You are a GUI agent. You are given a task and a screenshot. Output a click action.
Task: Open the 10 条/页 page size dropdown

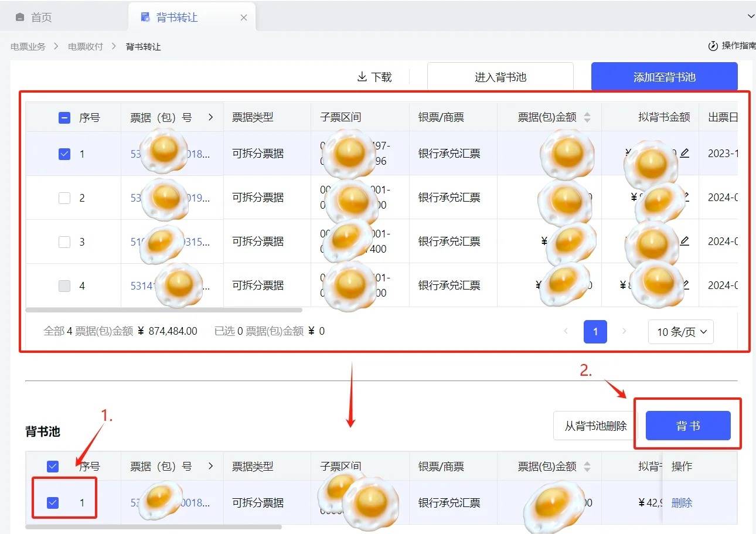pyautogui.click(x=680, y=332)
